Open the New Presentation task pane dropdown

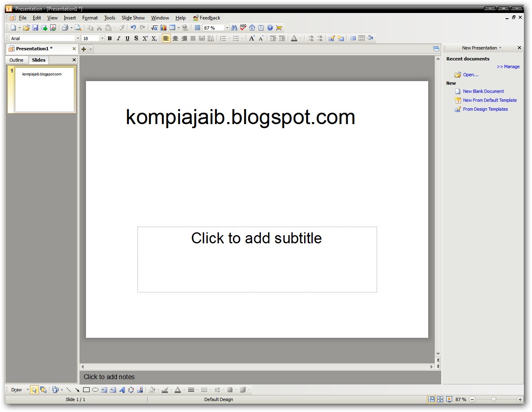500,48
